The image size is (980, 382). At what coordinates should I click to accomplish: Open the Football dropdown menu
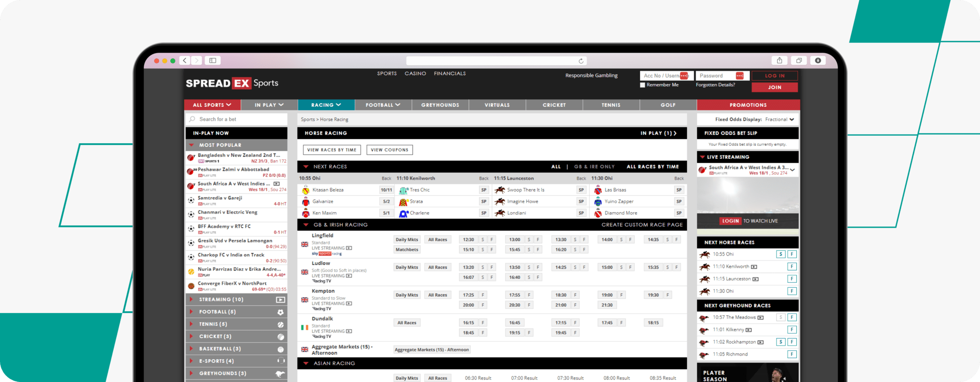[x=383, y=105]
